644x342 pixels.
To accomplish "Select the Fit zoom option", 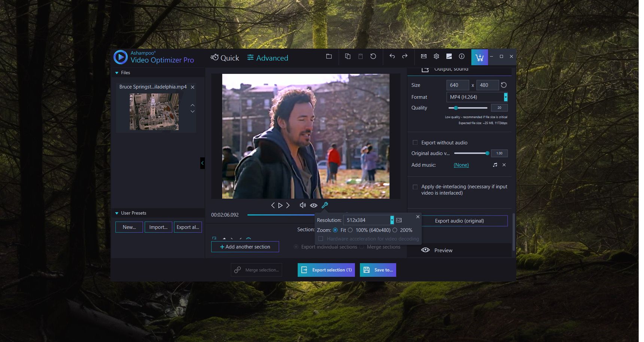I will [335, 230].
